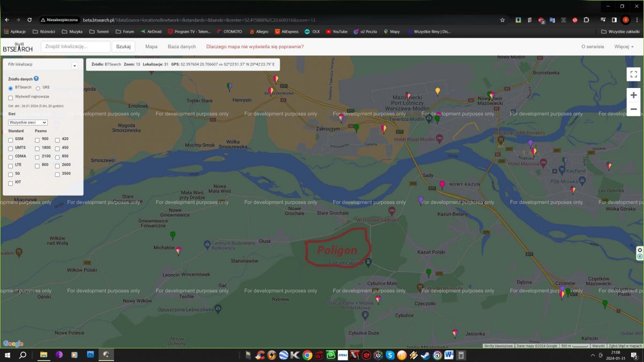Click the green tower marker in Zakroczym
This screenshot has width=644, height=362.
pos(356,128)
